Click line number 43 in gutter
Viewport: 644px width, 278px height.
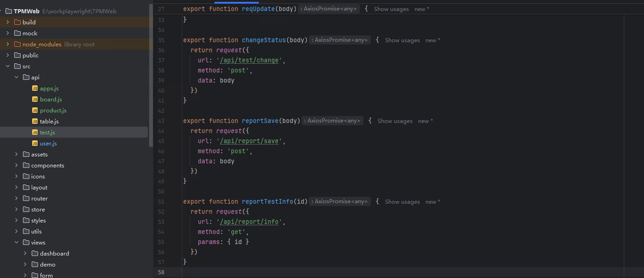161,121
